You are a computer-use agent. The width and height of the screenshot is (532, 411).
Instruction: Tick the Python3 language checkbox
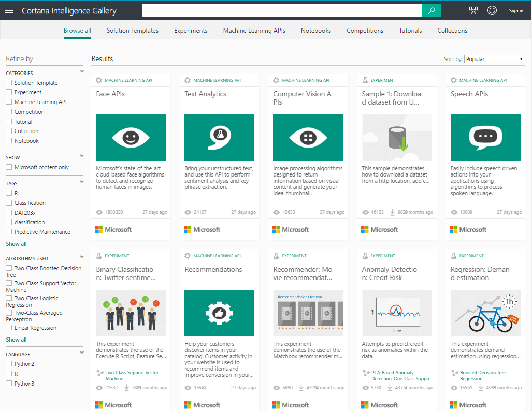point(9,384)
